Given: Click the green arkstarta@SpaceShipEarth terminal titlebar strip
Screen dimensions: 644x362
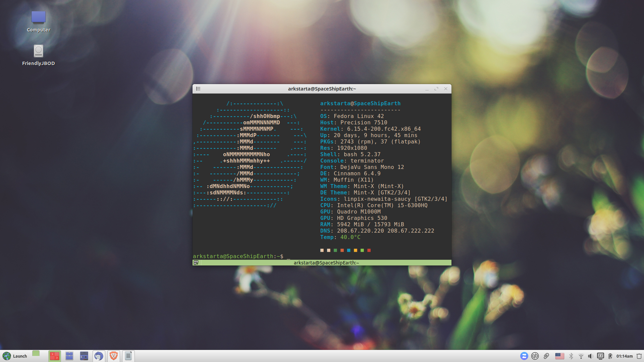Looking at the screenshot, I should pos(322,263).
